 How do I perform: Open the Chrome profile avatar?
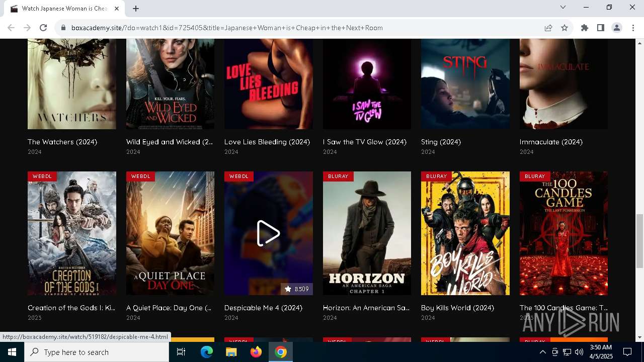coord(617,28)
